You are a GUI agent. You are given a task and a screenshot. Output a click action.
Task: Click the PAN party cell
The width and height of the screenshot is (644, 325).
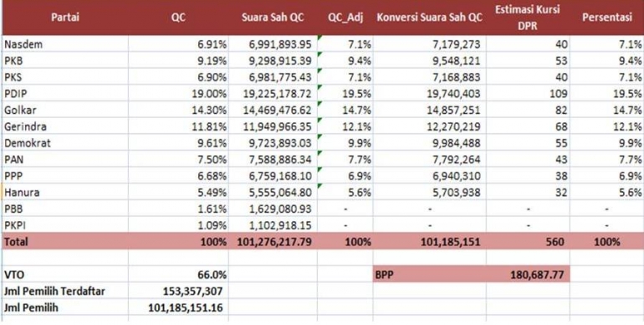point(65,159)
